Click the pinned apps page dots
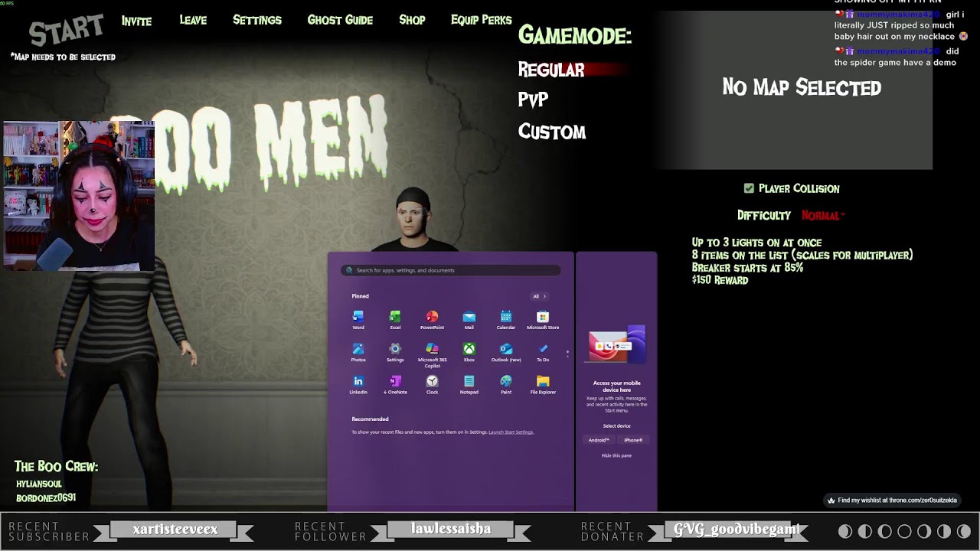980x551 pixels. (567, 354)
